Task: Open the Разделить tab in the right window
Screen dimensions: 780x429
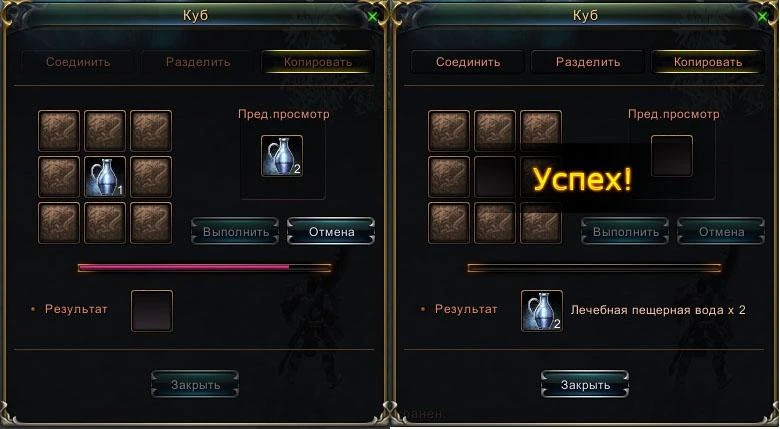Action: point(588,62)
